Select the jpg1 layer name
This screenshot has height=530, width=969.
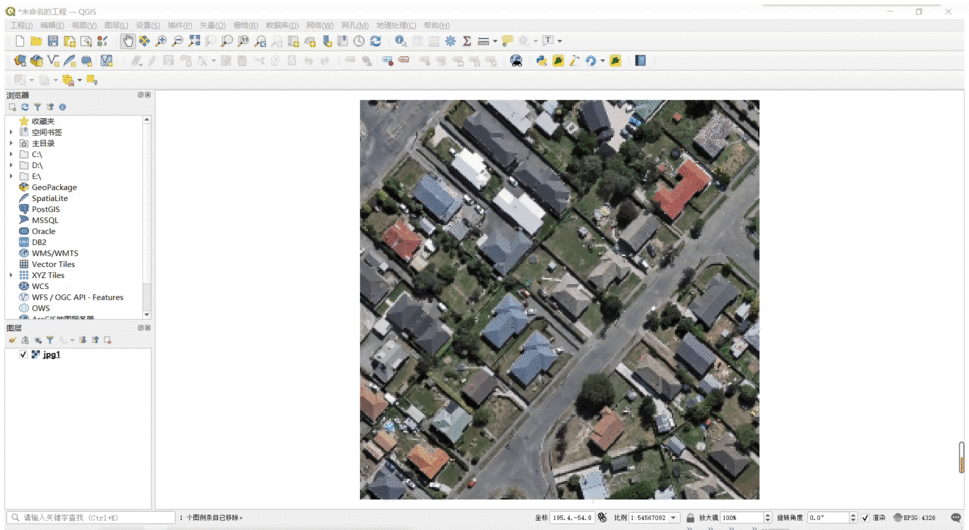click(x=51, y=355)
